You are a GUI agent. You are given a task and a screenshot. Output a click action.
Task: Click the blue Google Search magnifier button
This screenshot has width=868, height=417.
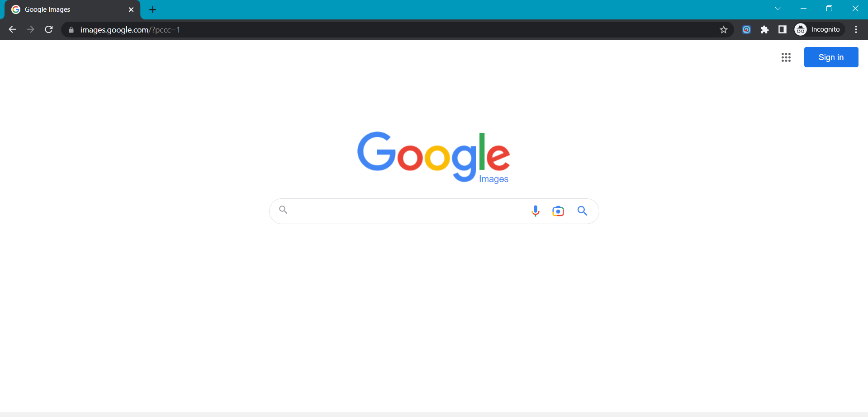582,211
